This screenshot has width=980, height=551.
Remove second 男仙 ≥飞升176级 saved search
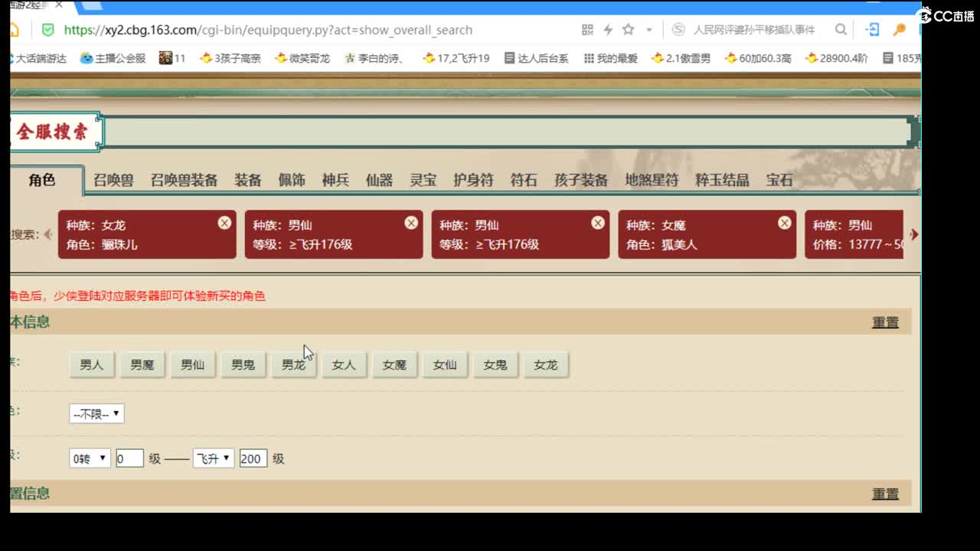tap(598, 223)
